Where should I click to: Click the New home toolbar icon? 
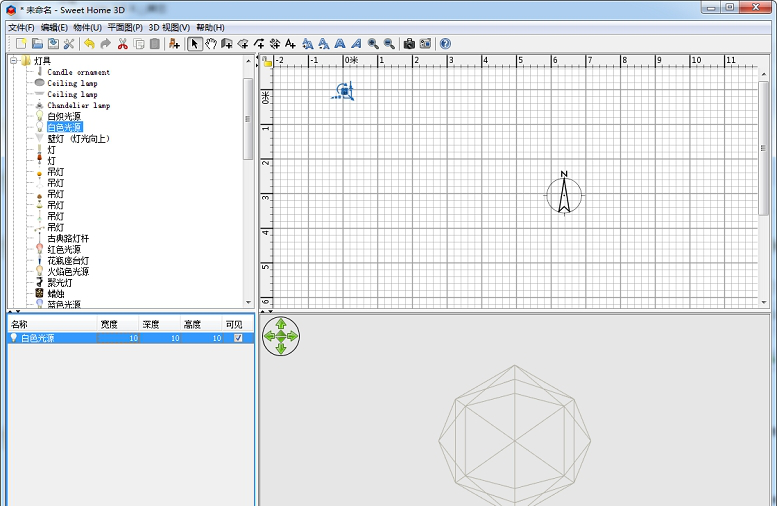(x=20, y=44)
